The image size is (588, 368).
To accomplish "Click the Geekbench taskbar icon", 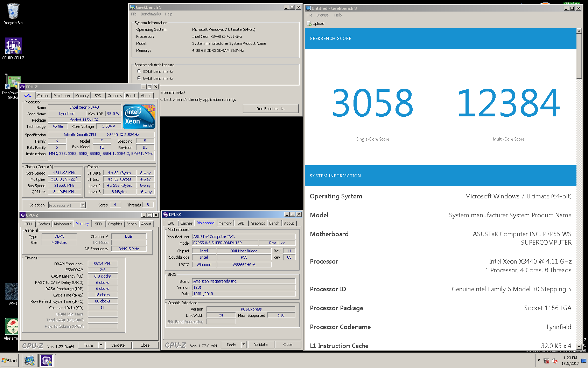I will 29,360.
